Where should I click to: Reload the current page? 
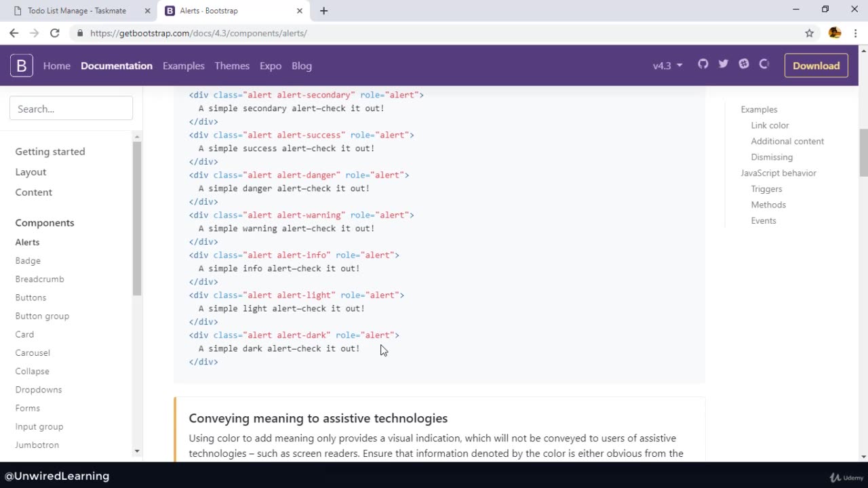(55, 33)
